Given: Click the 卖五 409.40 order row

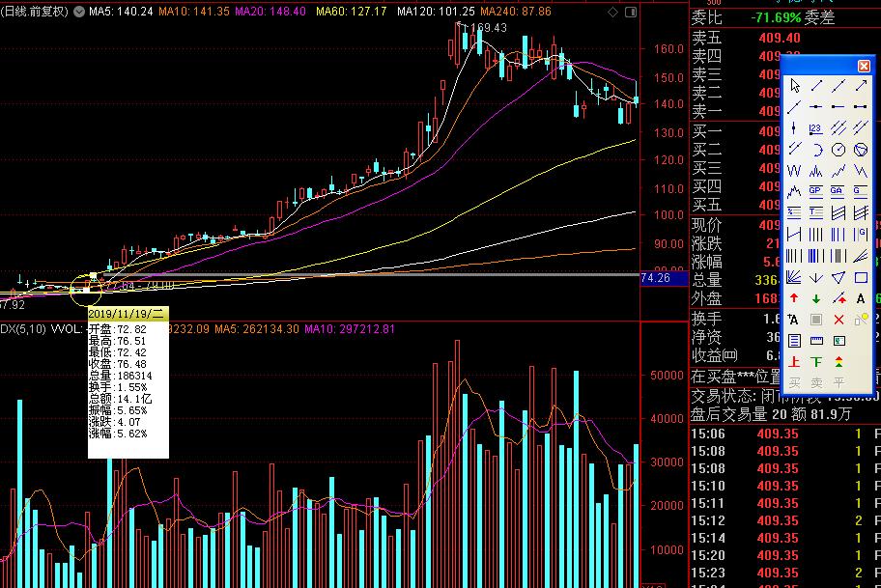Looking at the screenshot, I should point(746,39).
